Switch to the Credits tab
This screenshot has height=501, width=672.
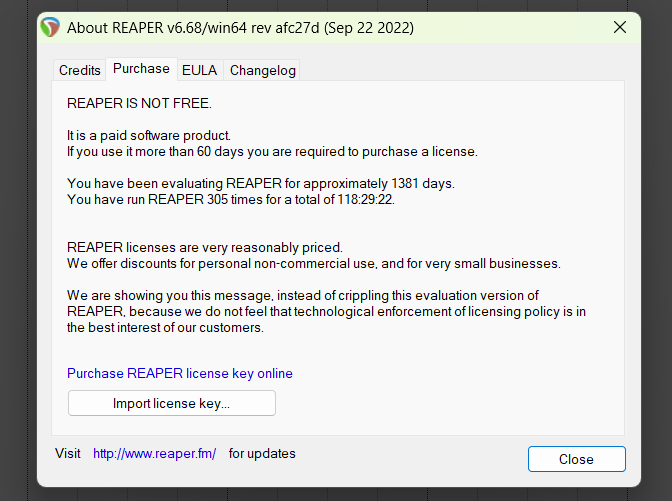point(80,70)
